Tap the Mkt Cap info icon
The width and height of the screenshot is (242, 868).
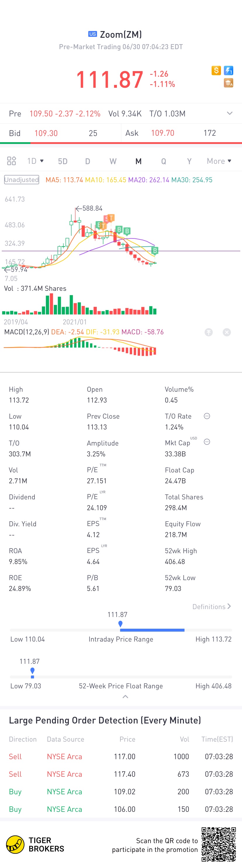pyautogui.click(x=207, y=442)
